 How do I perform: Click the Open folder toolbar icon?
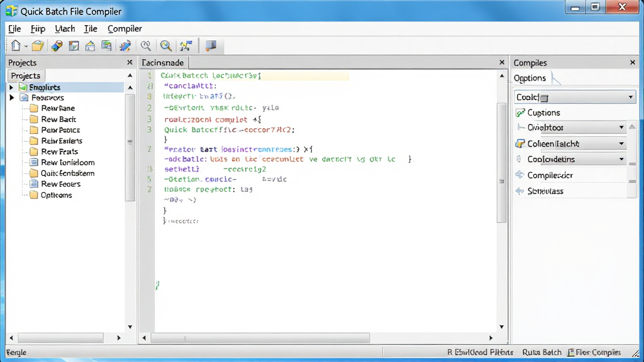tap(38, 45)
